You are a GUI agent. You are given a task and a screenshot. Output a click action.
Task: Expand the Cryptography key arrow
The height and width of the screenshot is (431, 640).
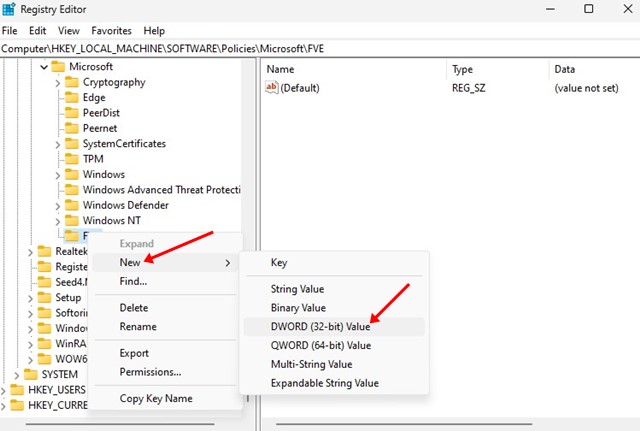point(58,83)
